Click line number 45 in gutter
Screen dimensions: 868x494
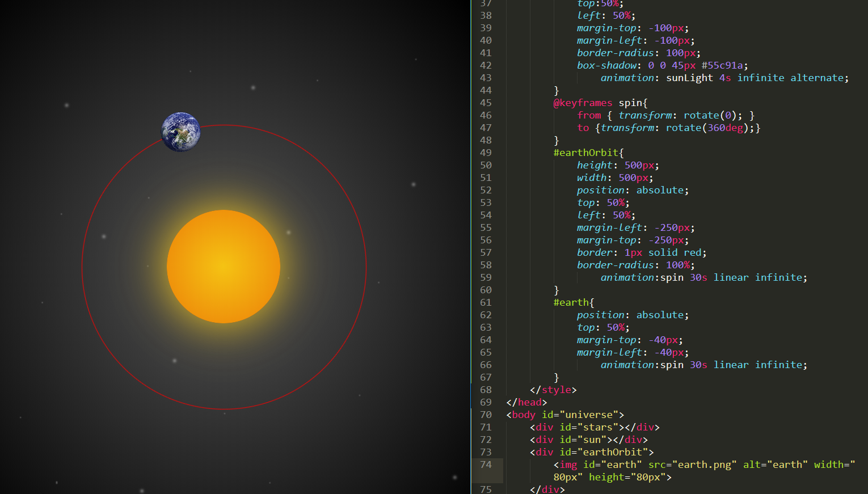coord(486,103)
